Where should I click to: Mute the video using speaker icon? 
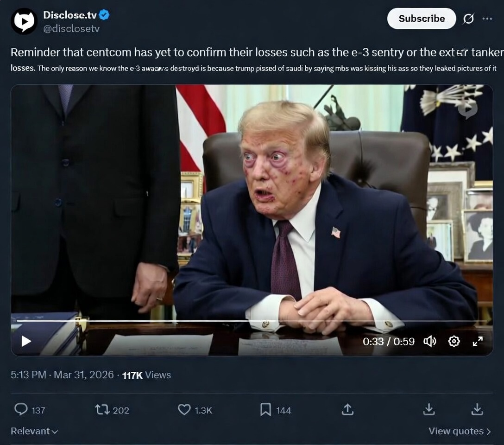click(430, 341)
